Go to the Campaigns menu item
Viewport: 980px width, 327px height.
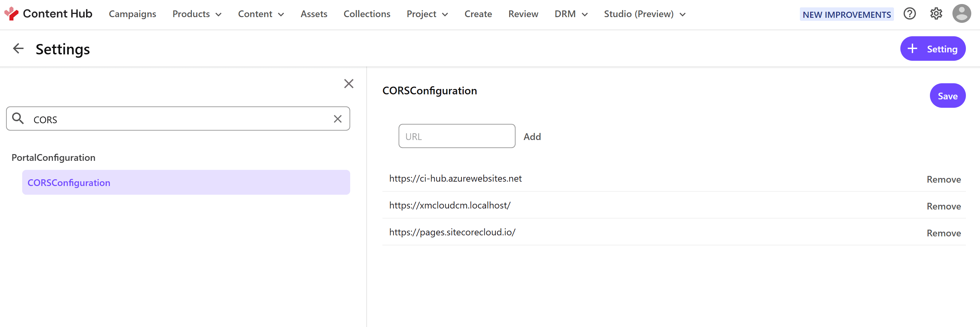pos(132,14)
